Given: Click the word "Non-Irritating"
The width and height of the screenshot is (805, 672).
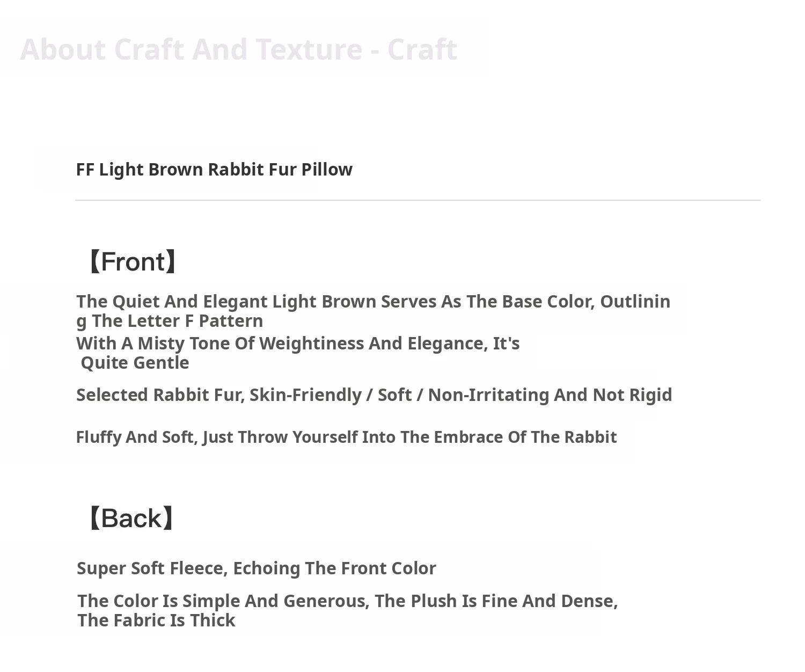Looking at the screenshot, I should coord(488,395).
